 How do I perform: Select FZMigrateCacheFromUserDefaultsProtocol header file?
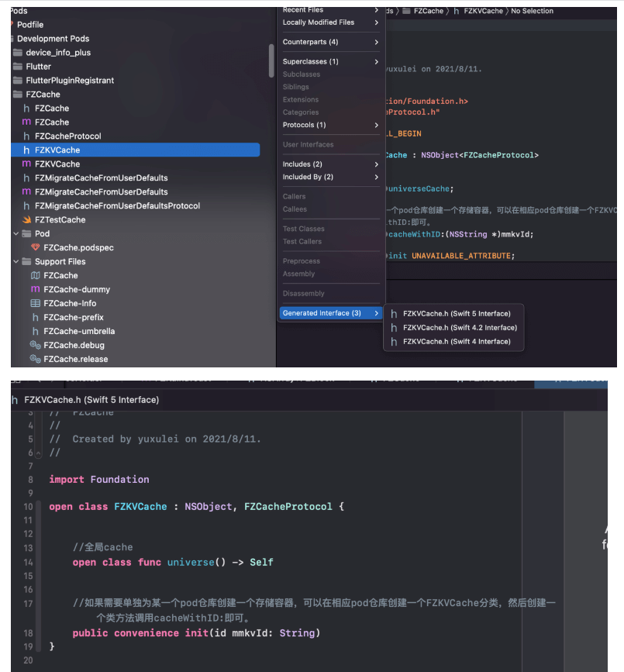pos(117,206)
